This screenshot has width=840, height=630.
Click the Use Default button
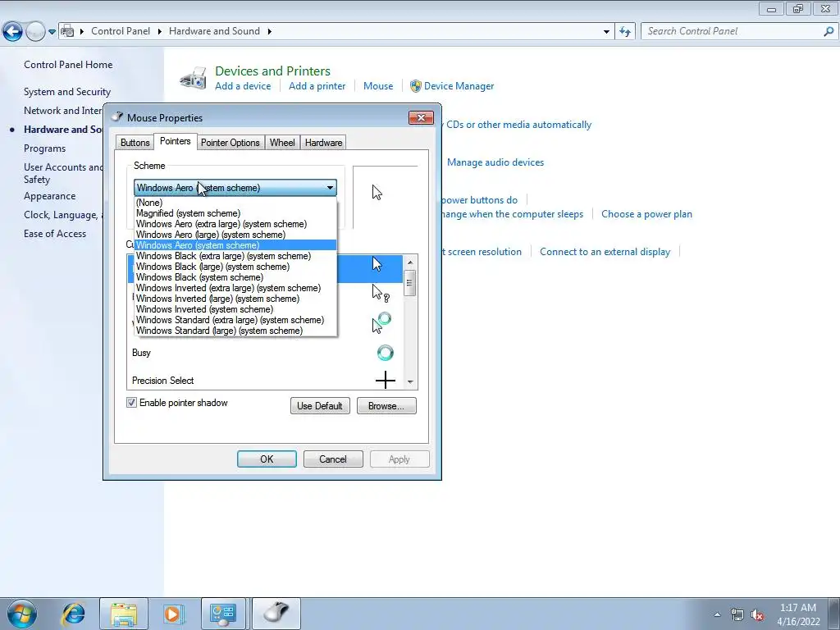[x=320, y=405]
